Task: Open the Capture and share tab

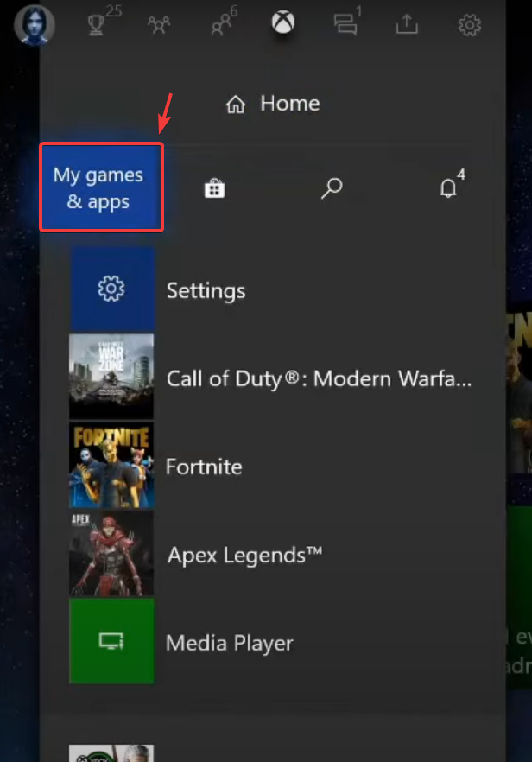Action: (407, 24)
